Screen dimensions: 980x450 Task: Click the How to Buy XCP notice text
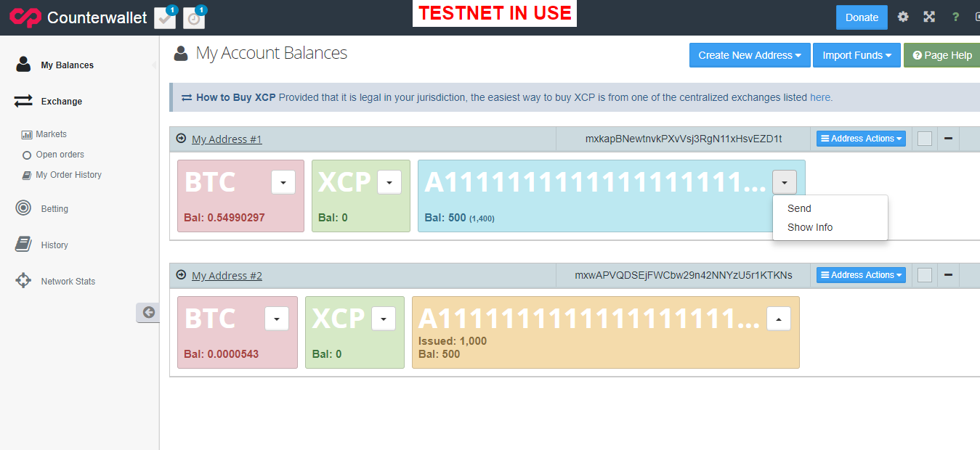coord(507,97)
